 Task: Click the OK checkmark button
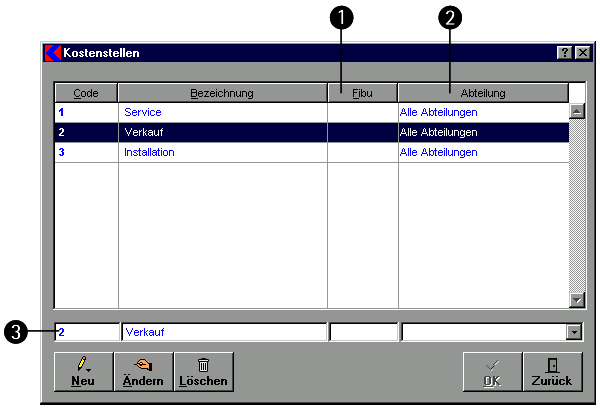coord(492,371)
